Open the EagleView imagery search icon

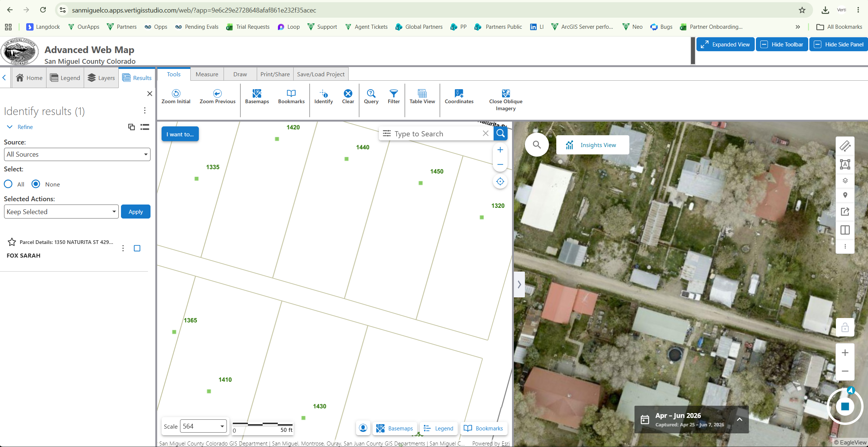pos(537,145)
